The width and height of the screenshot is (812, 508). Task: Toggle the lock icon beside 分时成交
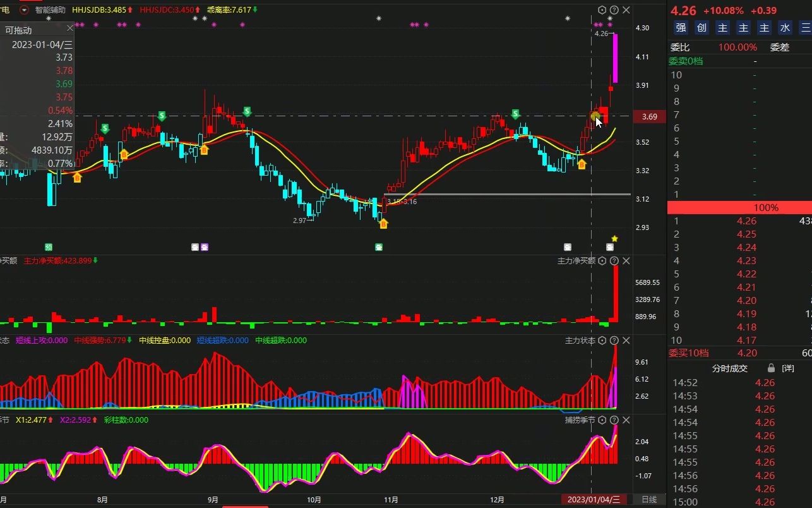point(771,368)
